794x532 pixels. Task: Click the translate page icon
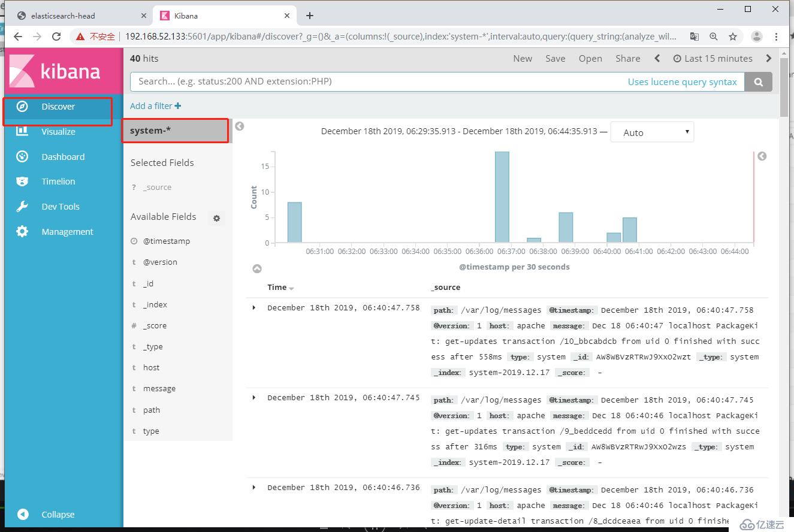point(695,37)
